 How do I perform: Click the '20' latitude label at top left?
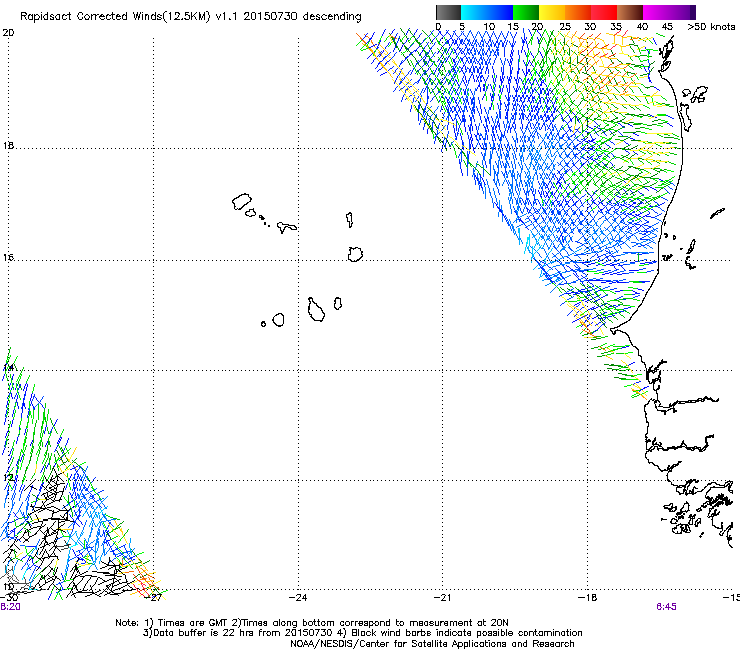pyautogui.click(x=8, y=33)
